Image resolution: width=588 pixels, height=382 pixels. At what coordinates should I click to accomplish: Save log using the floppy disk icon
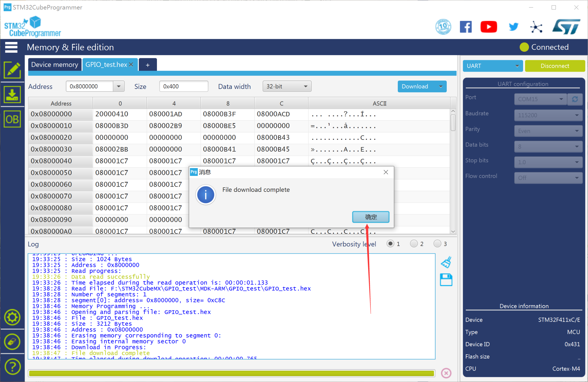point(446,280)
